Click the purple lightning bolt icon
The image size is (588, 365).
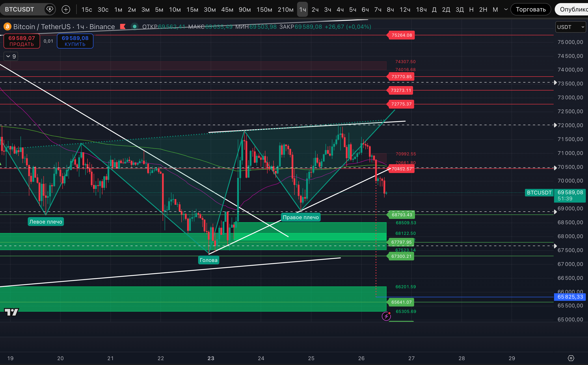[x=386, y=316]
